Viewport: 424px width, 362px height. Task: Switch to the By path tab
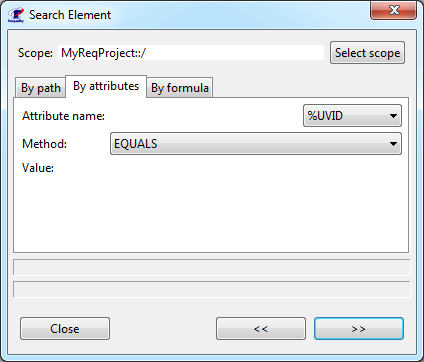pos(41,88)
